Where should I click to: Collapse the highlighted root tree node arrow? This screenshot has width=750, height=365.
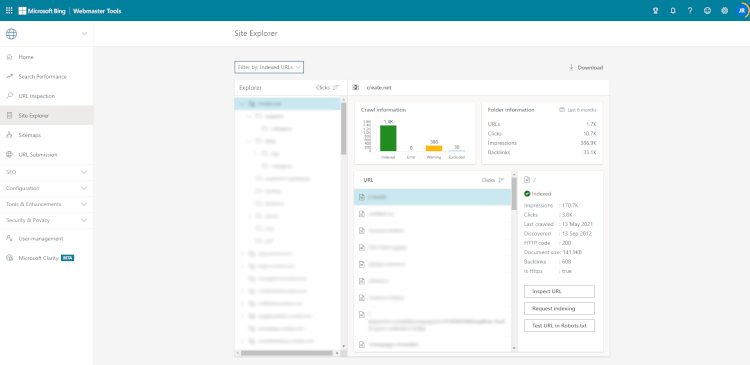click(242, 104)
